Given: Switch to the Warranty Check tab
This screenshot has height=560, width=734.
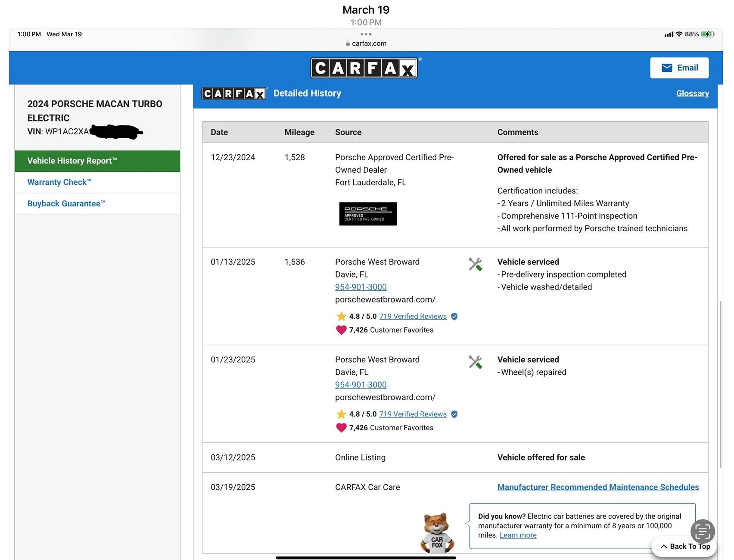Looking at the screenshot, I should click(59, 182).
